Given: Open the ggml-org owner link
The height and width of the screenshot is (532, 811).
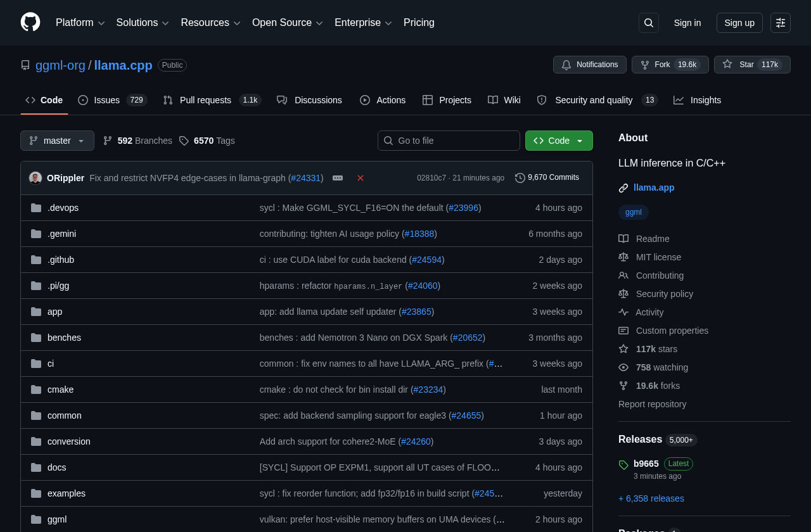Looking at the screenshot, I should coord(60,65).
